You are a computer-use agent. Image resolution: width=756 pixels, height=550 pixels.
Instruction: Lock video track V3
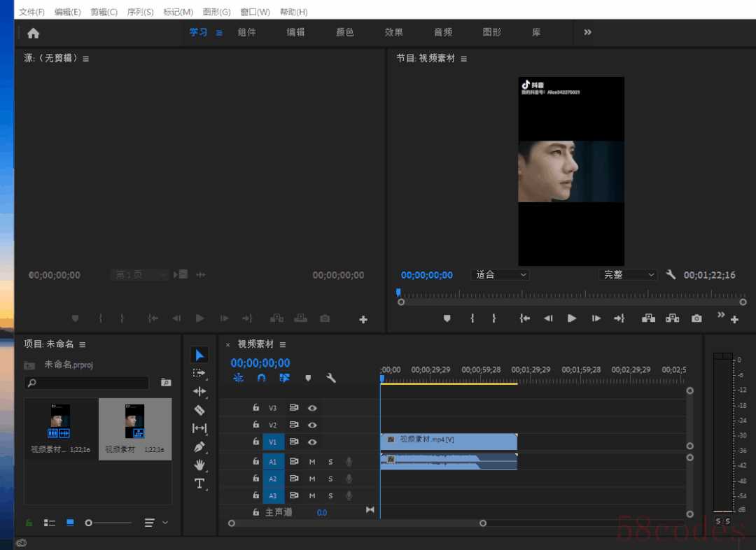(x=256, y=407)
